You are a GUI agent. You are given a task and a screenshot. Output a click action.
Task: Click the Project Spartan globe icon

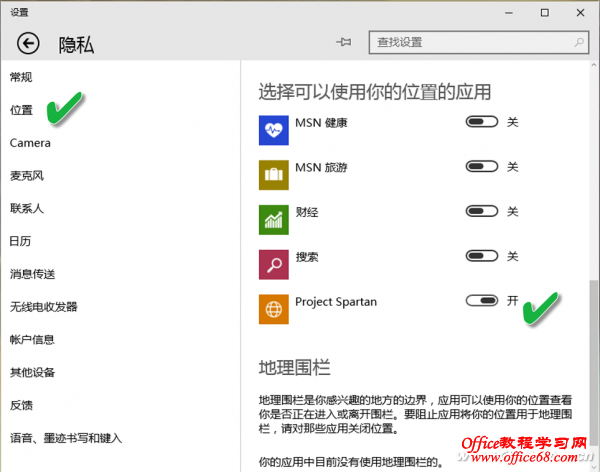coord(274,309)
